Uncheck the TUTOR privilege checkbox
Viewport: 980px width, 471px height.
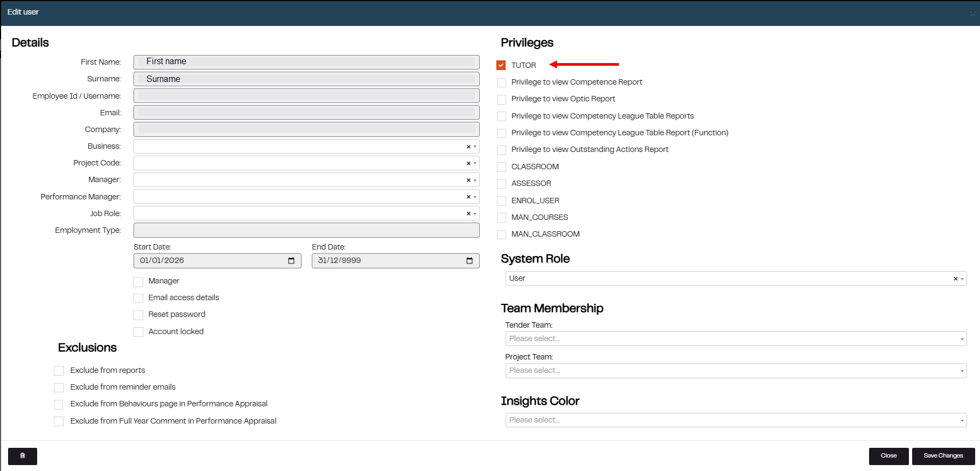(x=501, y=65)
